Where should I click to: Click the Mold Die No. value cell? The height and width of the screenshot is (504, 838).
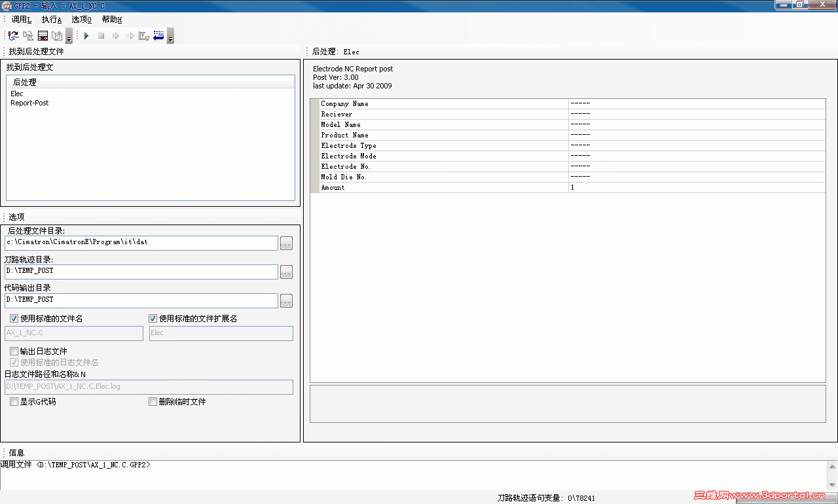[697, 177]
